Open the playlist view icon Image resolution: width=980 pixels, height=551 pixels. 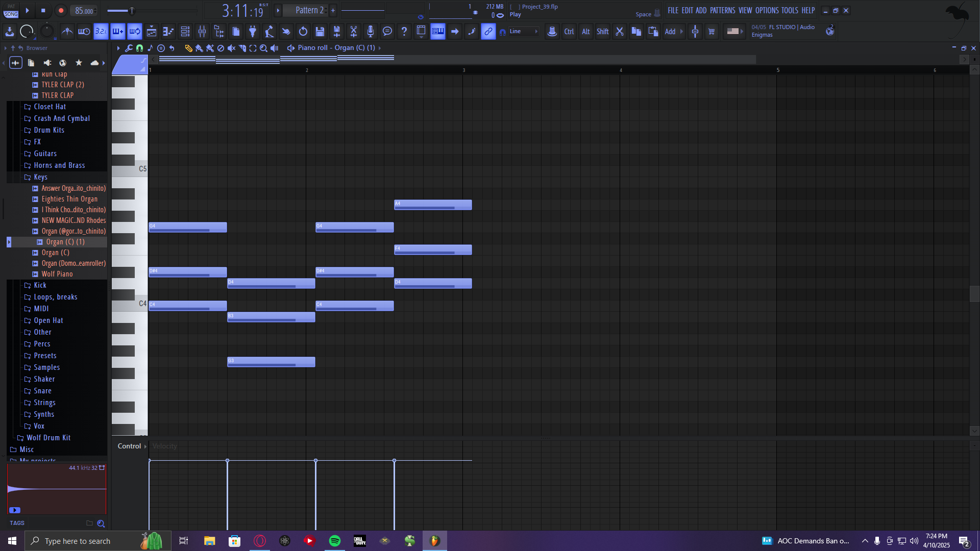click(152, 32)
